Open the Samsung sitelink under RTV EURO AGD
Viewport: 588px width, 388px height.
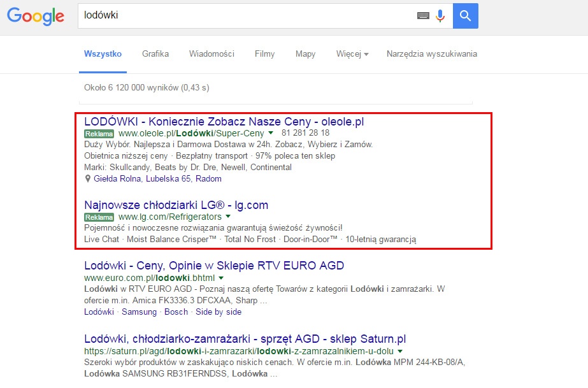click(x=139, y=312)
